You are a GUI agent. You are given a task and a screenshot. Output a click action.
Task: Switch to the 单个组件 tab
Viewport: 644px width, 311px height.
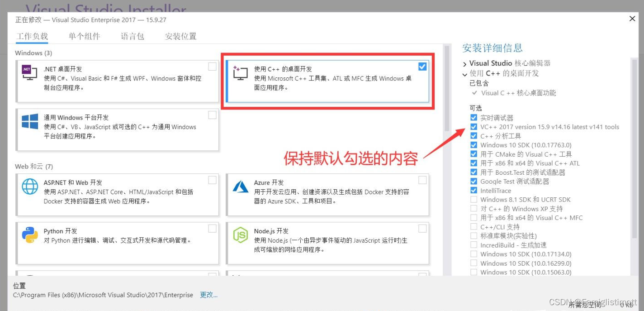85,36
